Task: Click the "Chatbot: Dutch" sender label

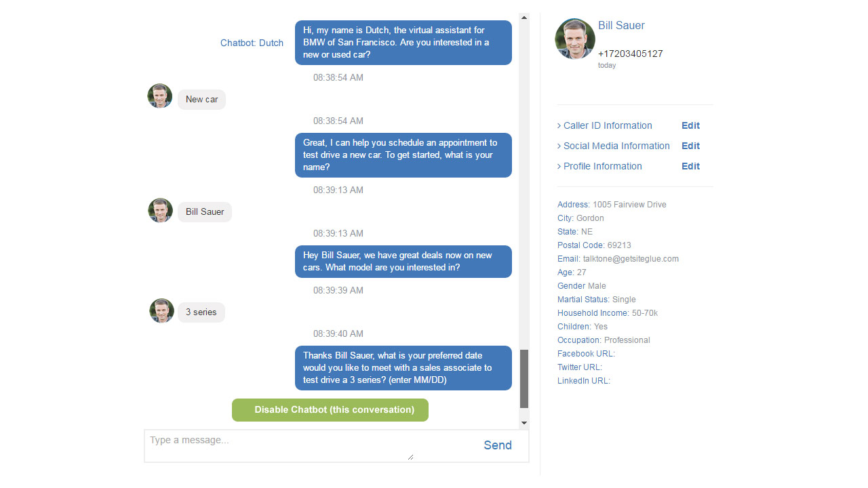Action: pos(252,43)
